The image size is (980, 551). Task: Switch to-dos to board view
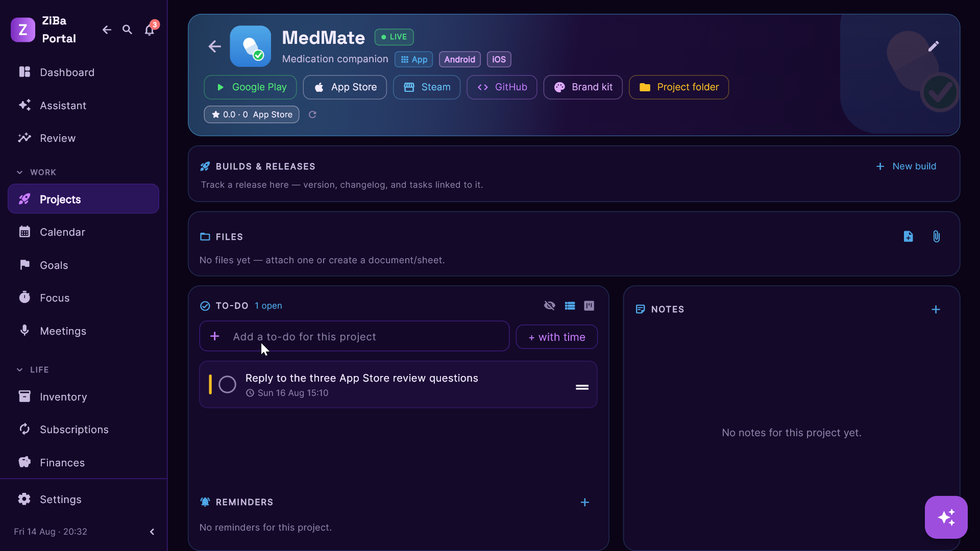click(x=589, y=306)
